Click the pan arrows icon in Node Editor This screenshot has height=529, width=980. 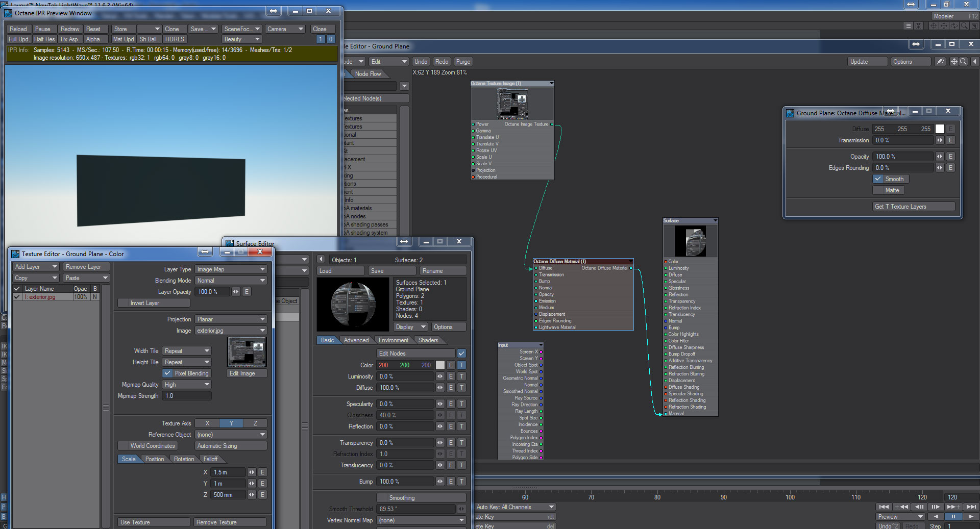[x=953, y=62]
